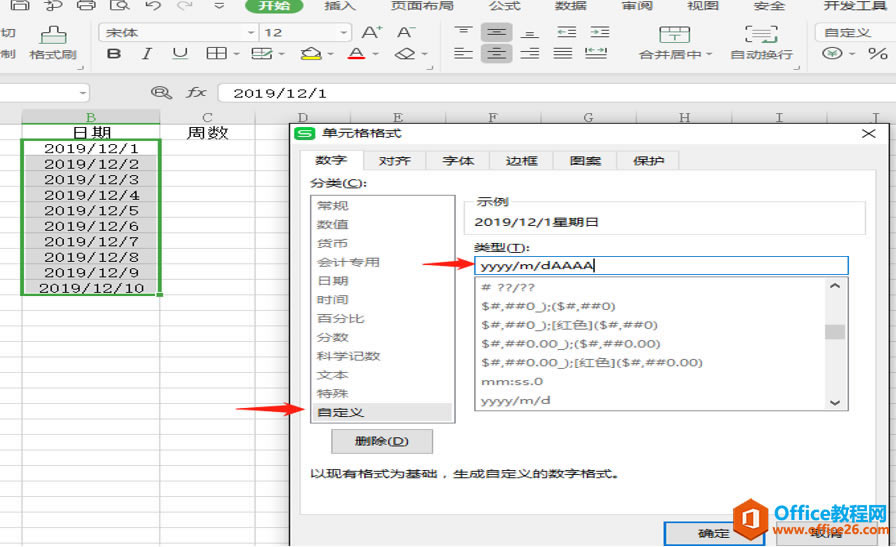
Task: Click the justify alignment icon
Action: 563,54
